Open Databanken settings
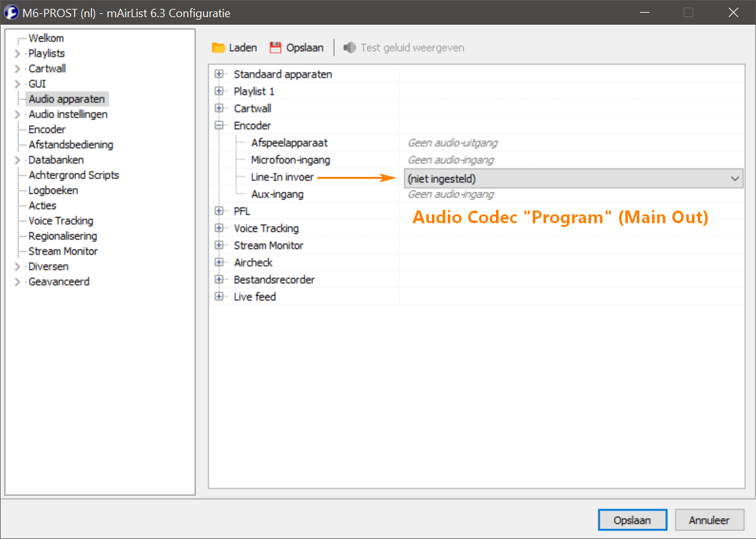This screenshot has height=539, width=756. tap(56, 160)
